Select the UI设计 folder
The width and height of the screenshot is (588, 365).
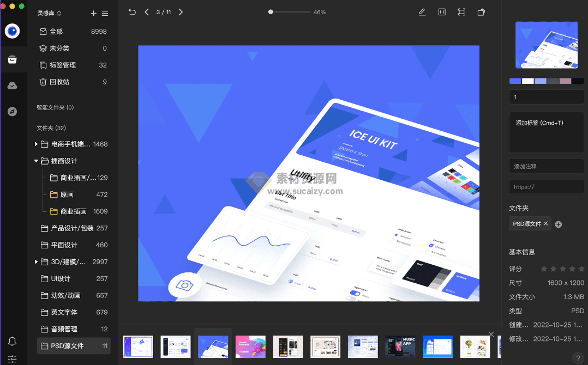(61, 279)
